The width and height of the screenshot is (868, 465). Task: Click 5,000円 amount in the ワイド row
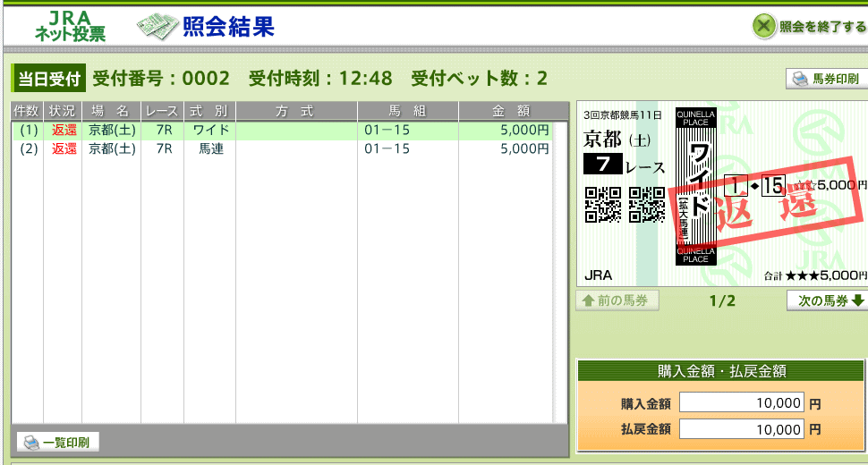click(524, 131)
